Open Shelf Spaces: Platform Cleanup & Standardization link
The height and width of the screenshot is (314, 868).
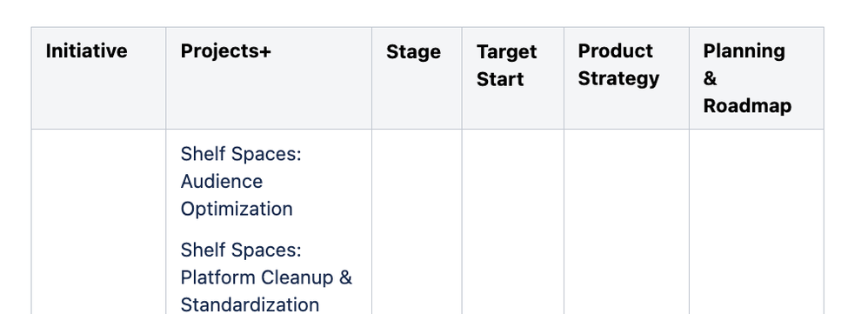[x=266, y=277]
